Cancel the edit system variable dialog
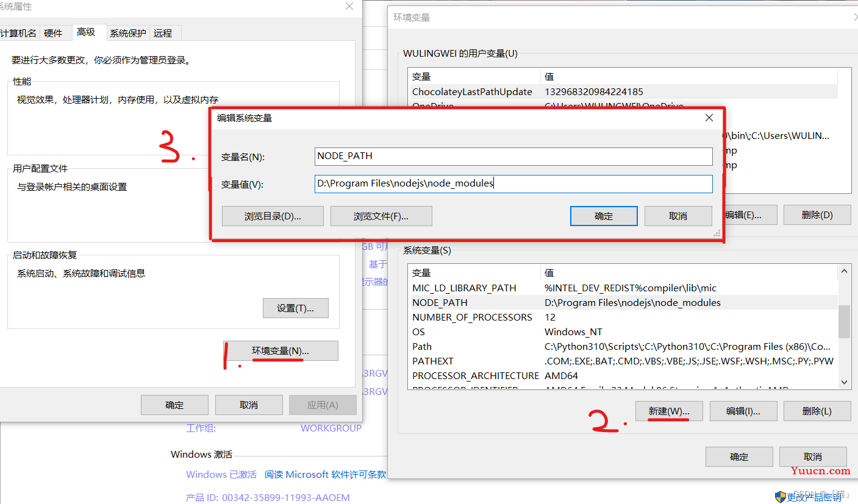Image resolution: width=858 pixels, height=504 pixels. [678, 216]
